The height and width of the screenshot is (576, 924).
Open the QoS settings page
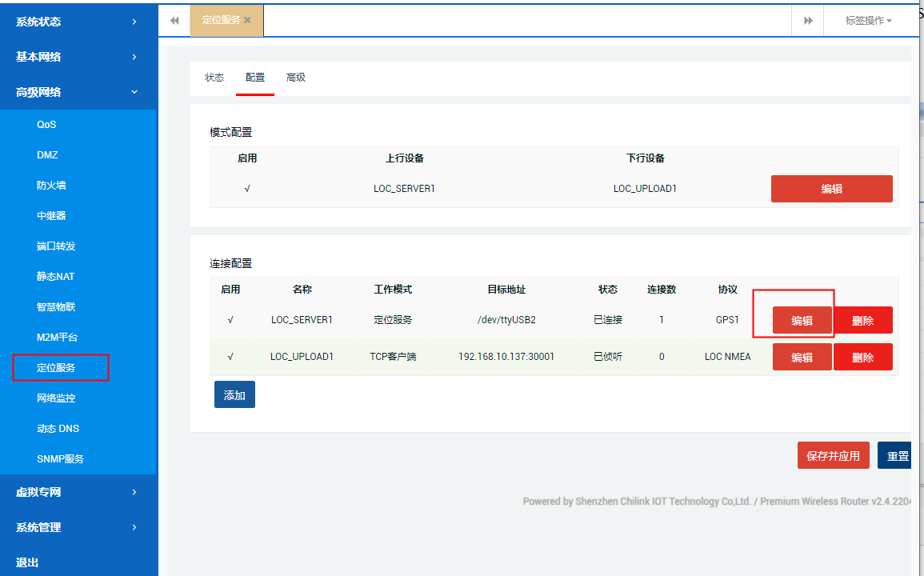[46, 124]
